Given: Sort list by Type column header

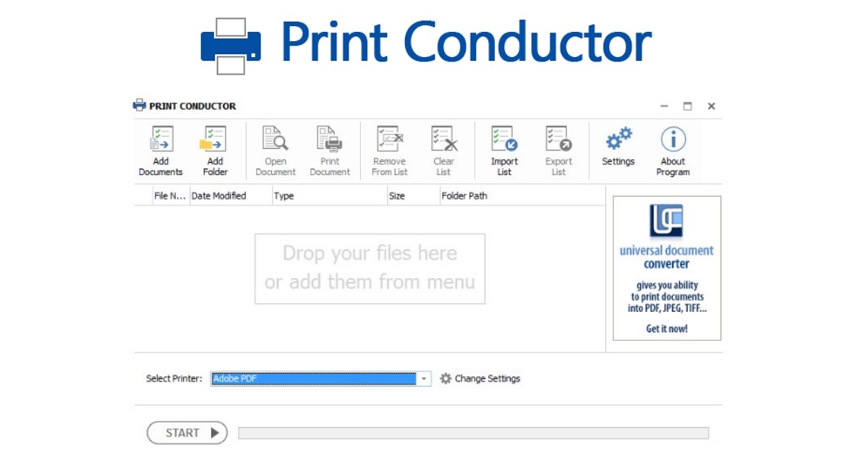Looking at the screenshot, I should tap(329, 195).
